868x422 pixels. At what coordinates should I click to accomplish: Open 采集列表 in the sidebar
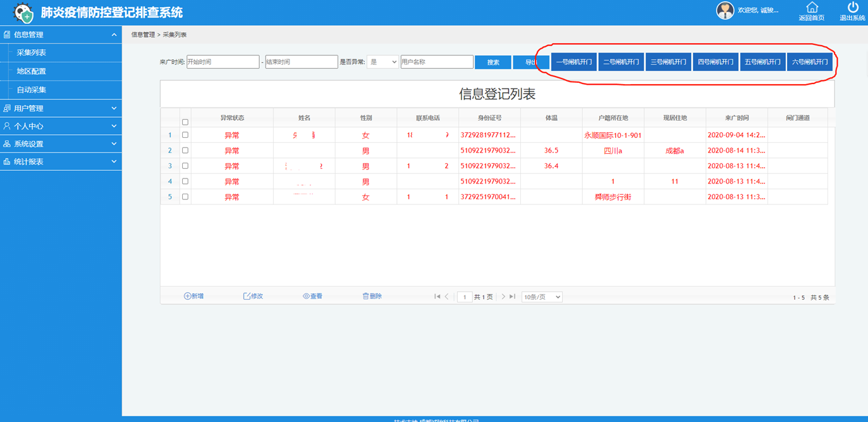(x=61, y=53)
